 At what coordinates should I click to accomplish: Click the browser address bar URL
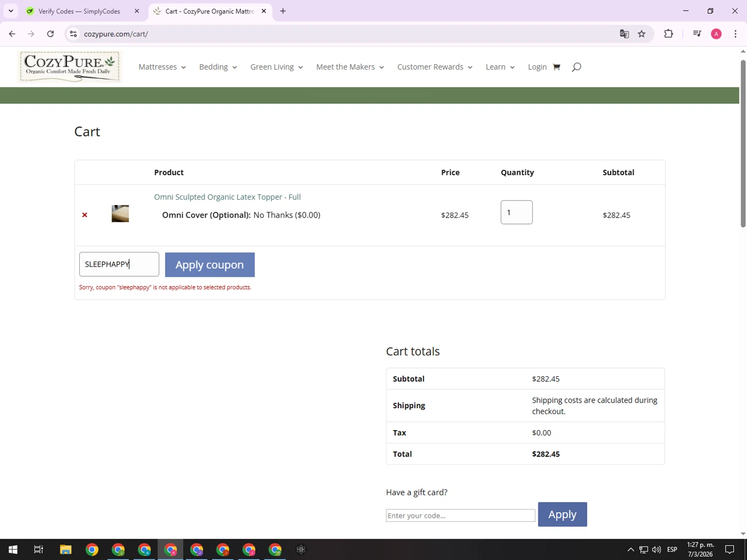pos(116,34)
